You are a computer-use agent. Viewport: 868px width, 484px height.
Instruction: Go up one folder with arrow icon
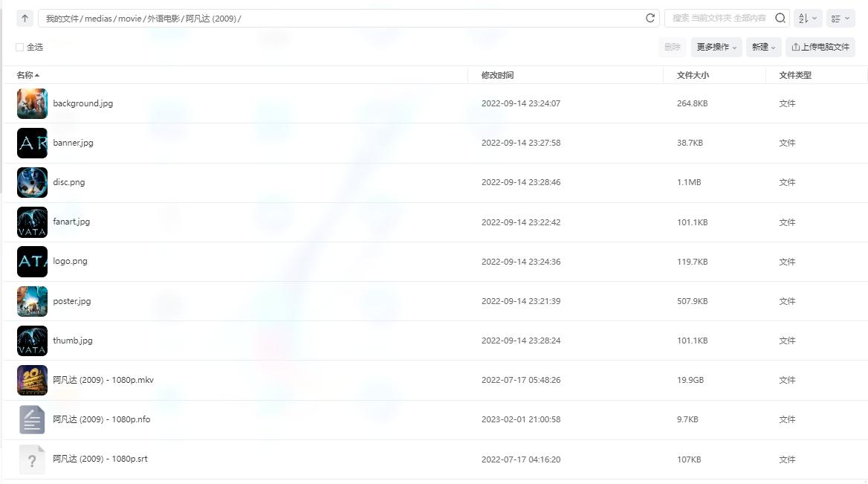[25, 19]
